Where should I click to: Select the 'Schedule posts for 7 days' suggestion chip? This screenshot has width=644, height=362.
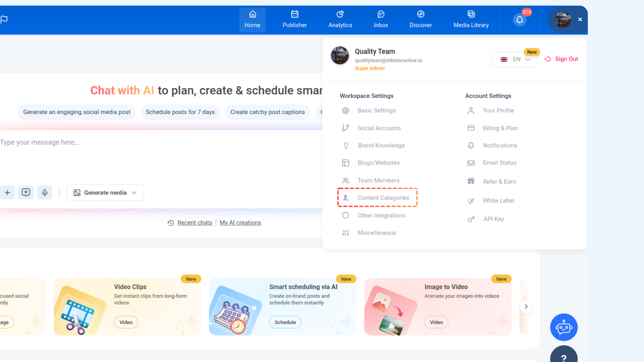click(180, 112)
